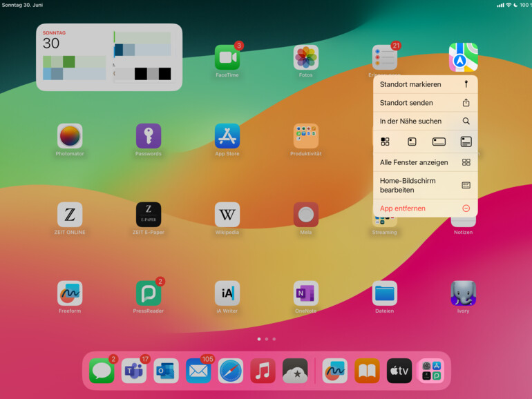Select app icon grid size option
The height and width of the screenshot is (399, 532).
(385, 142)
